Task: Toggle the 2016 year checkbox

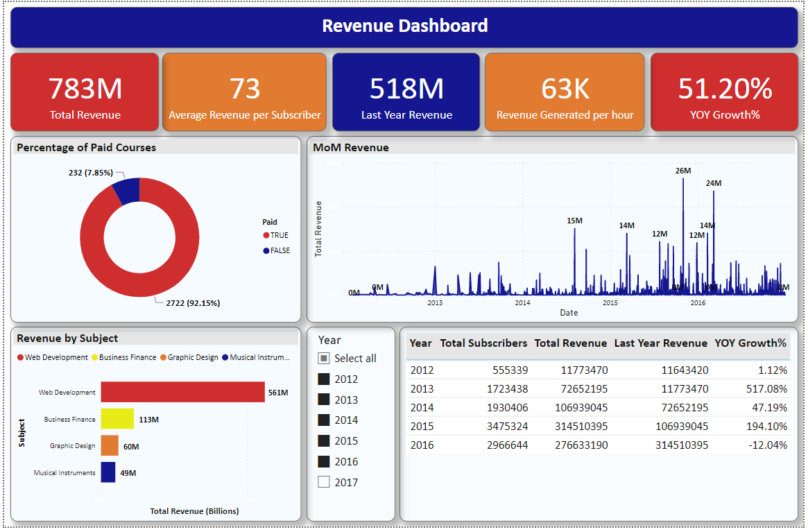Action: pos(324,461)
